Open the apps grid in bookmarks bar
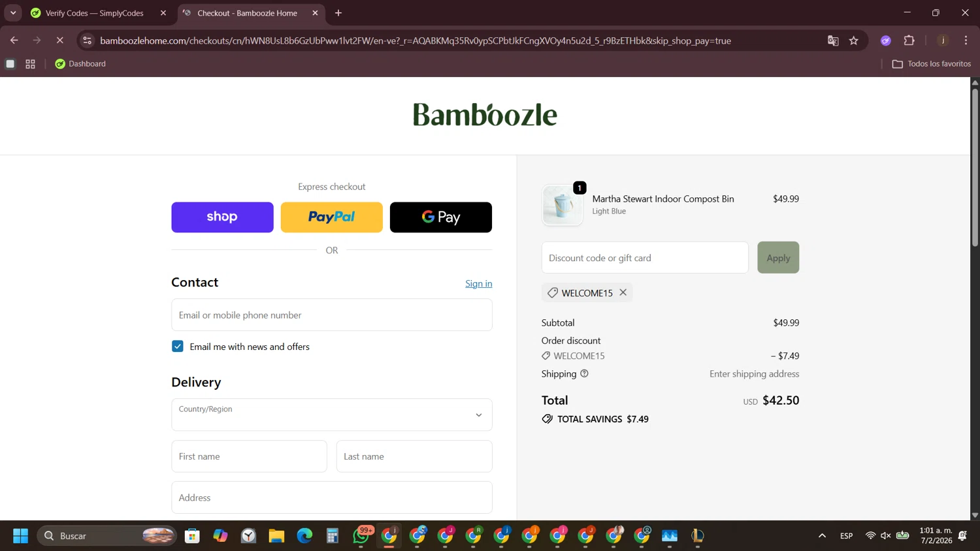Image resolution: width=980 pixels, height=551 pixels. (x=30, y=64)
